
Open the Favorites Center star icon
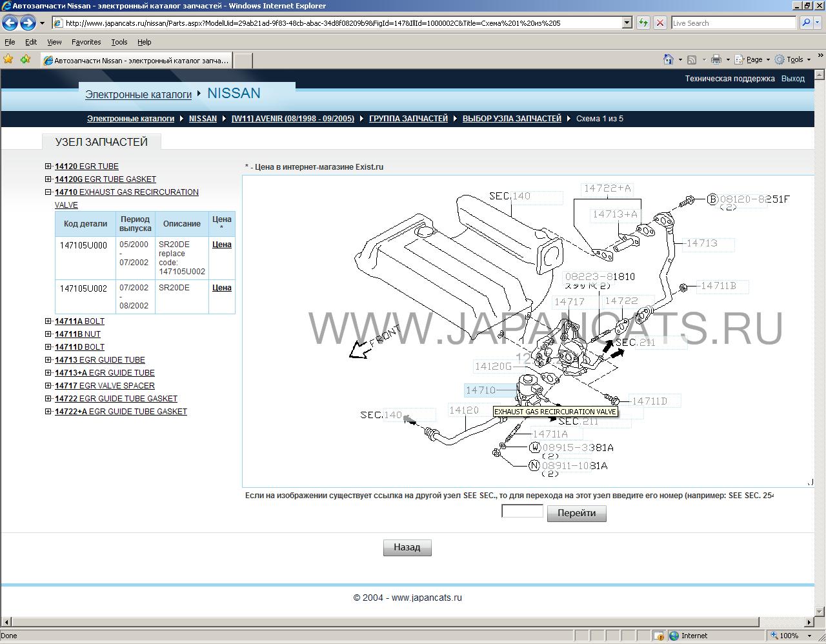8,59
